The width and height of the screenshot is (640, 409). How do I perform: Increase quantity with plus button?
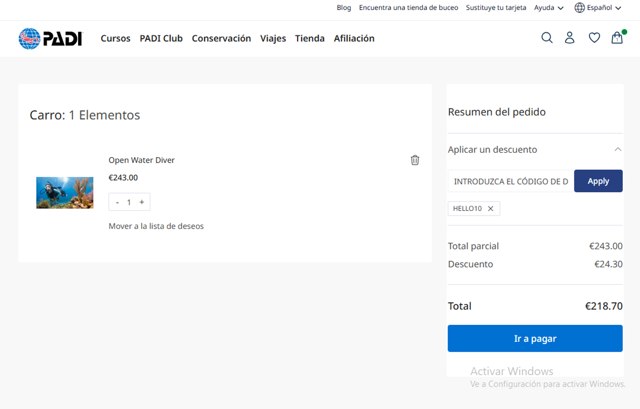[142, 202]
